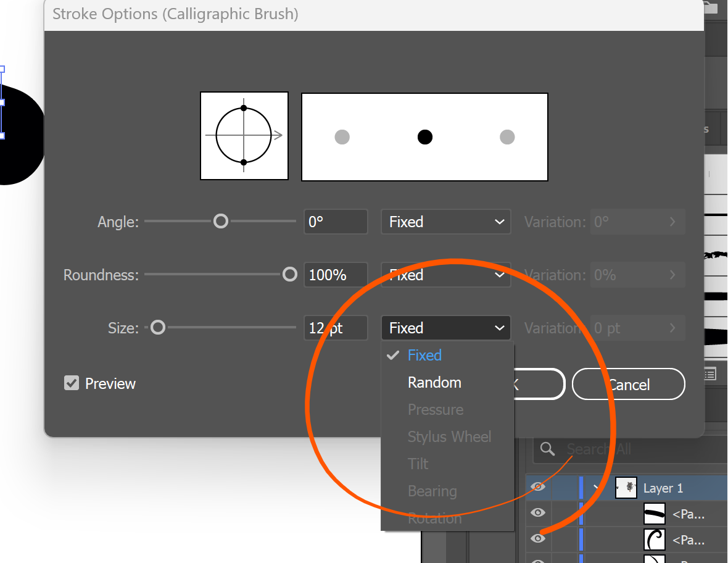Viewport: 728px width, 563px height.
Task: Choose Random from the Size menu
Action: click(x=434, y=383)
